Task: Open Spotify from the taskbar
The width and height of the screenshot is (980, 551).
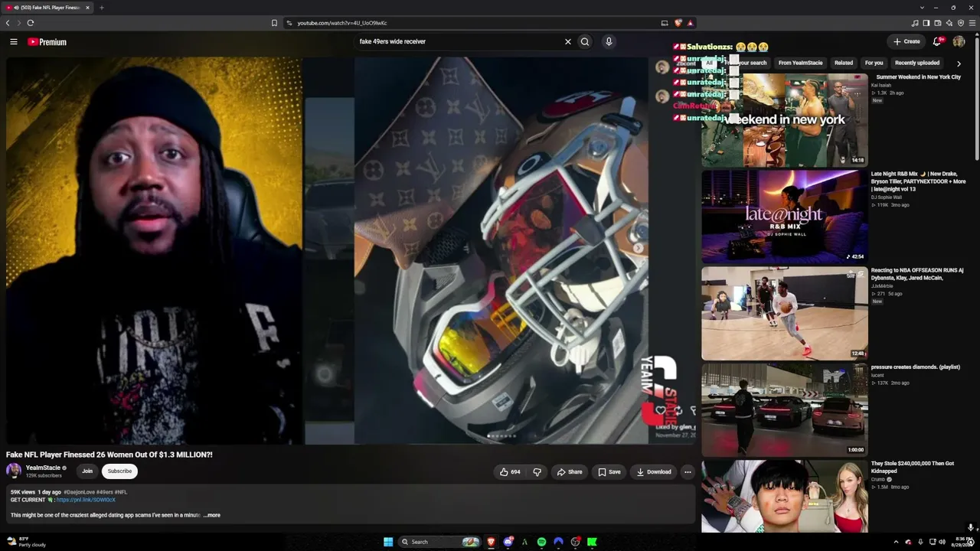Action: (541, 542)
